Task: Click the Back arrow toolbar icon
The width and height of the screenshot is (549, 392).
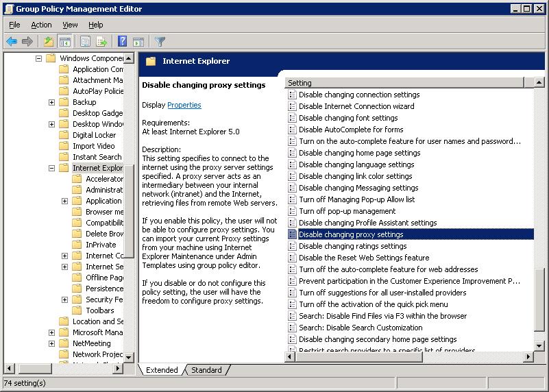Action: pos(12,42)
